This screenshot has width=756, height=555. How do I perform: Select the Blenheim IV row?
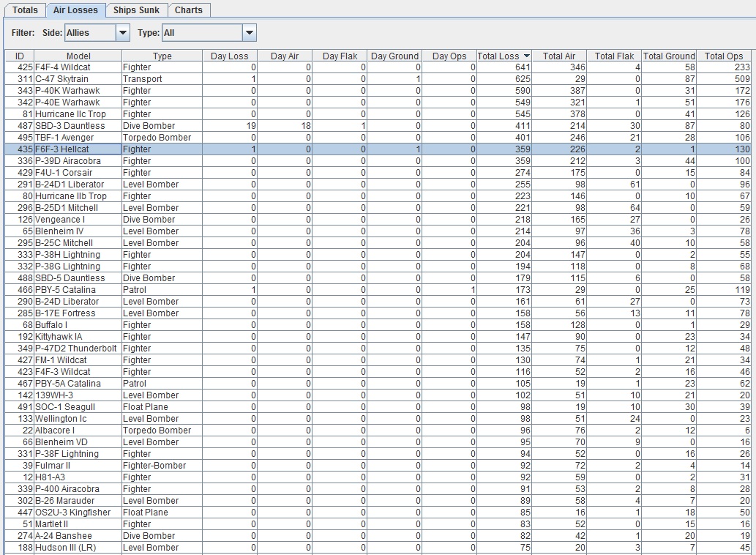pos(378,231)
